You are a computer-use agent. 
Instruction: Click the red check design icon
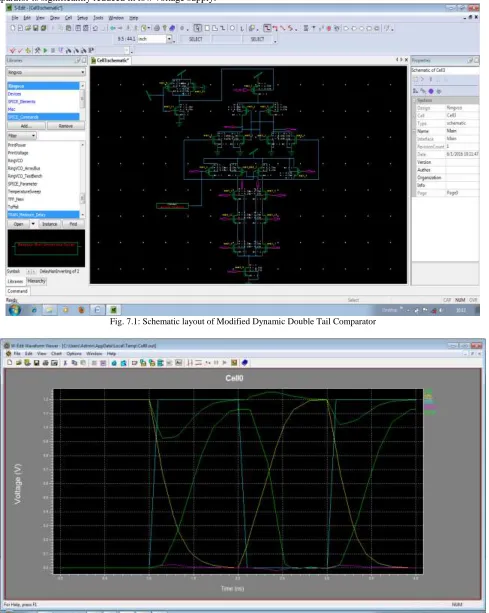[13, 50]
